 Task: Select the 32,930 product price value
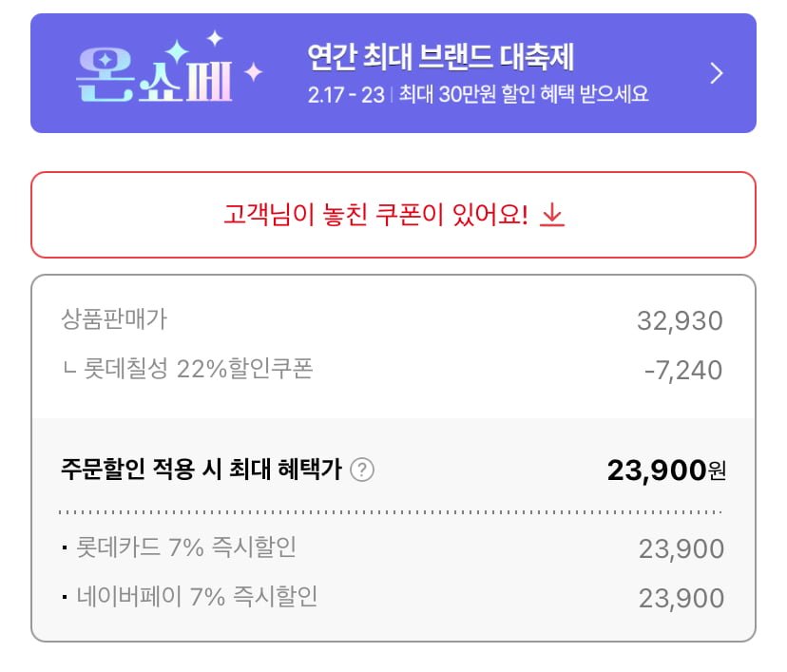[680, 320]
